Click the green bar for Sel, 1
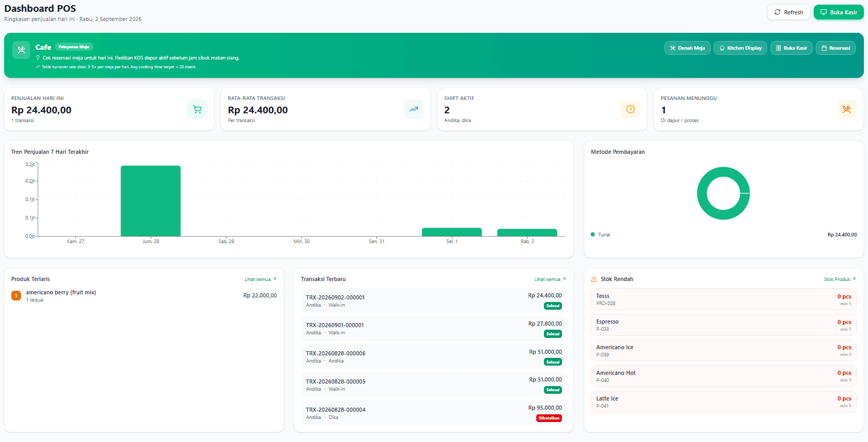The width and height of the screenshot is (868, 442). pyautogui.click(x=452, y=232)
